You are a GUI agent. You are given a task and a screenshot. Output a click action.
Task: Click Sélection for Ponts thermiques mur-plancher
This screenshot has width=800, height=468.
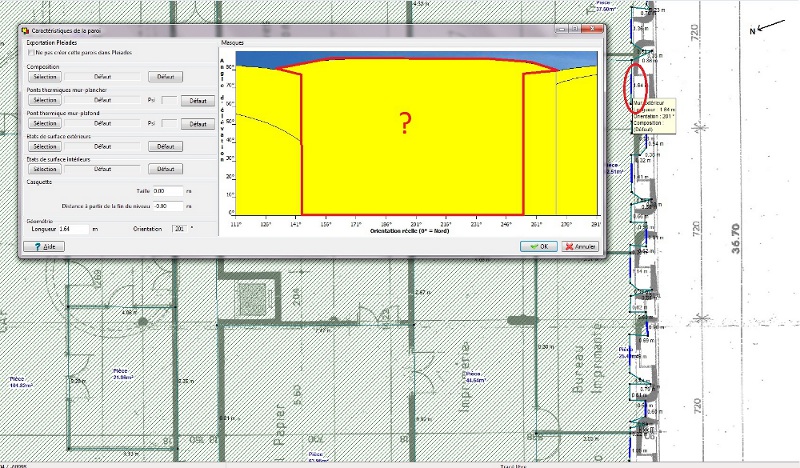(x=45, y=100)
